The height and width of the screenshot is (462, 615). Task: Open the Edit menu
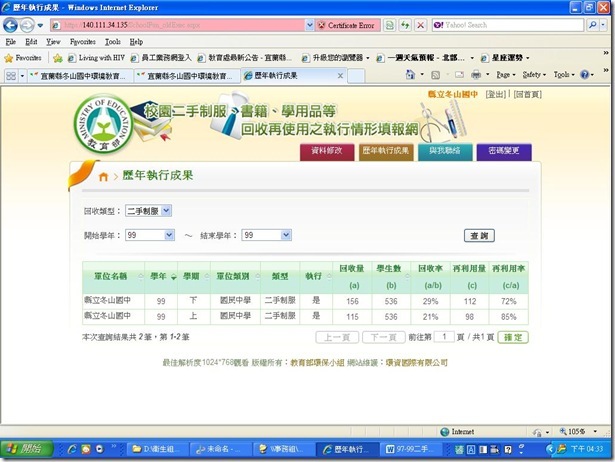click(31, 42)
